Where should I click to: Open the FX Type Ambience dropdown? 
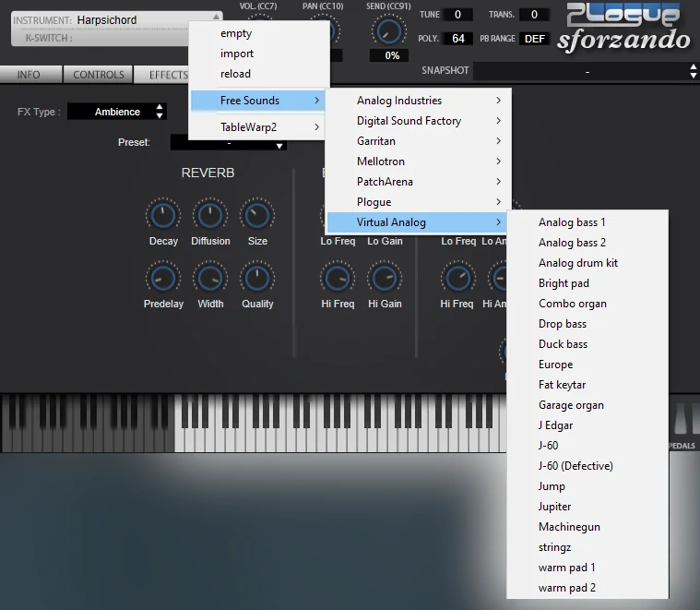117,112
